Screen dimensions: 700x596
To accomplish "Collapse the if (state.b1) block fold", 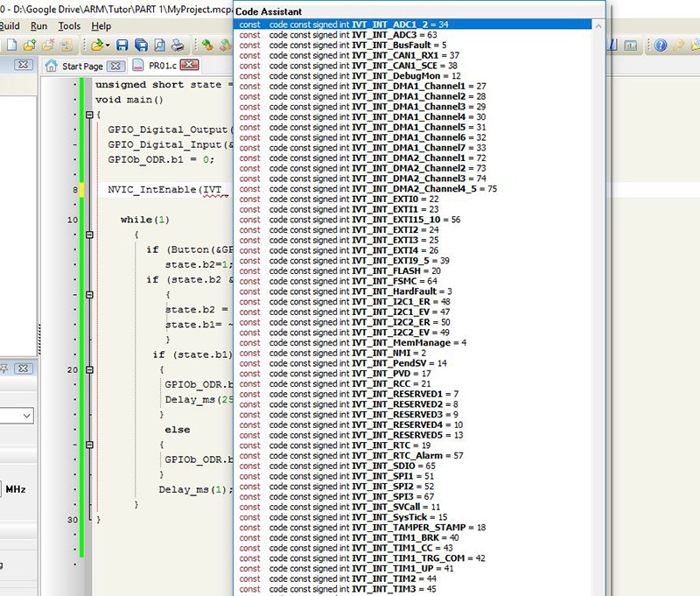I will coord(89,369).
